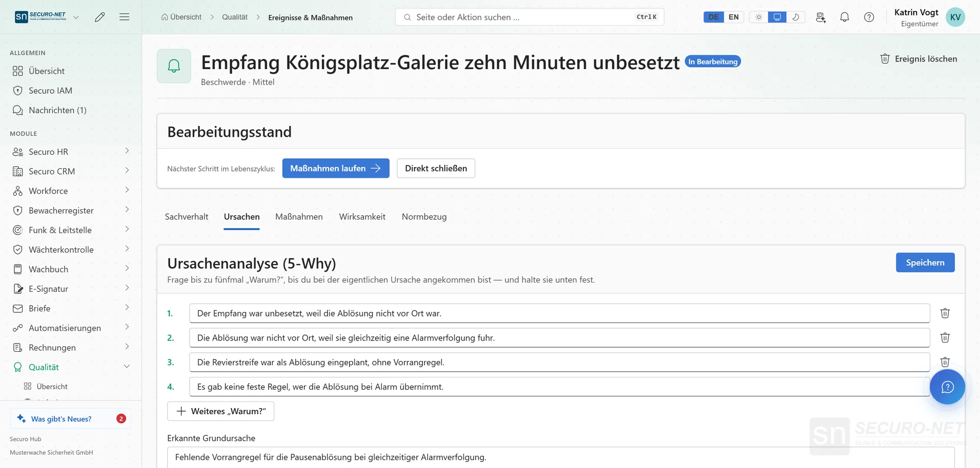Delete the second Why row with trash icon
Viewport: 980px width, 468px height.
tap(945, 337)
